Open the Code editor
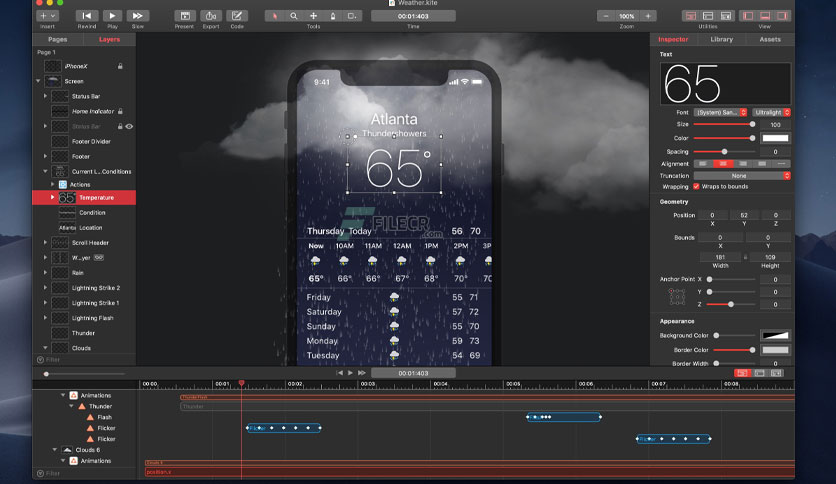Screen dimensions: 836x484 coord(237,16)
